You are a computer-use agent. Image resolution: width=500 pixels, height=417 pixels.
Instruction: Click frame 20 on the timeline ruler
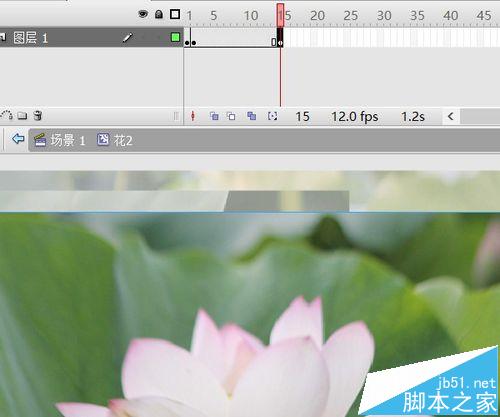coord(317,16)
